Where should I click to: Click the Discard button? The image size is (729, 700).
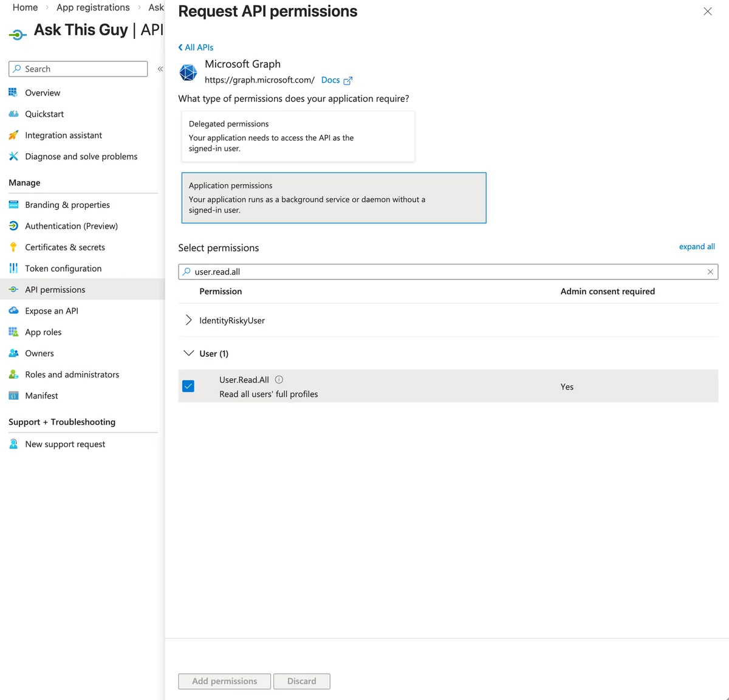point(302,681)
